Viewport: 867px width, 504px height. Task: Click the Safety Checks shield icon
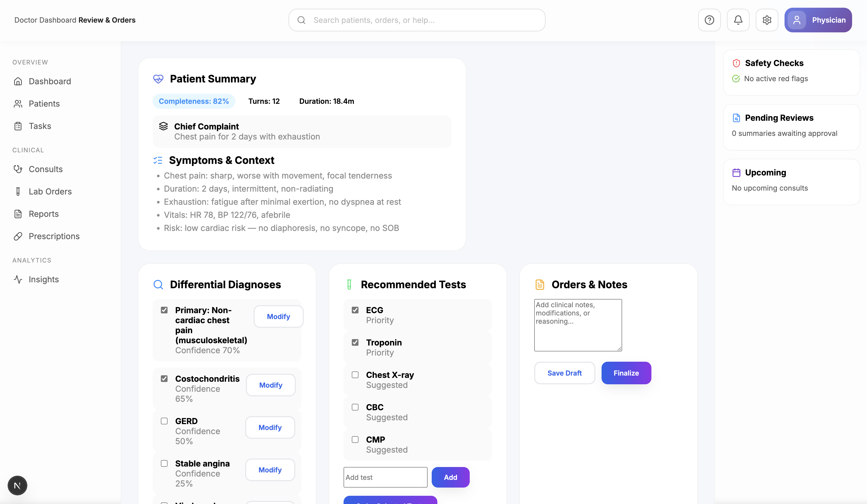click(x=736, y=63)
